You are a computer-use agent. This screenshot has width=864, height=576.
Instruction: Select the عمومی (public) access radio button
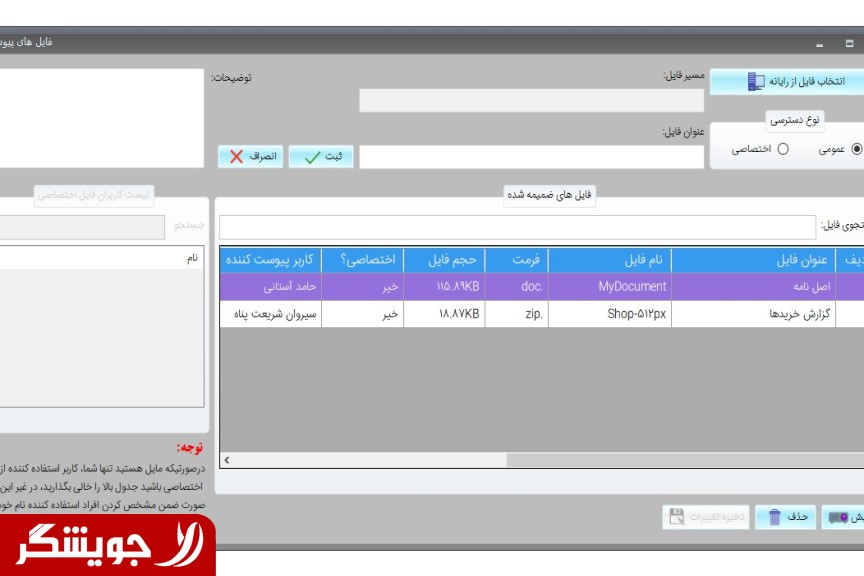(x=856, y=149)
